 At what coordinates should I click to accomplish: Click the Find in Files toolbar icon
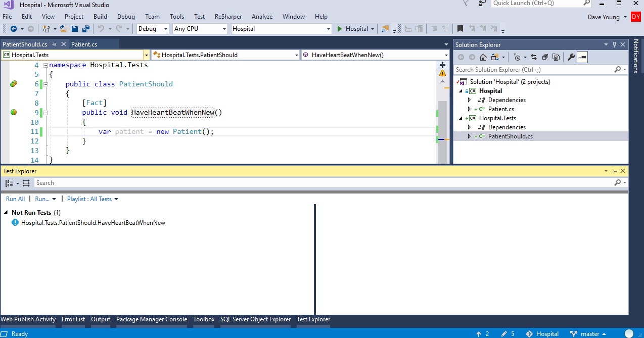click(386, 29)
